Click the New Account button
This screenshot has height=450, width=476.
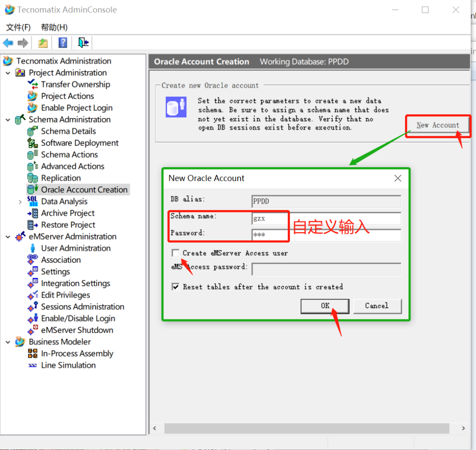tap(438, 125)
